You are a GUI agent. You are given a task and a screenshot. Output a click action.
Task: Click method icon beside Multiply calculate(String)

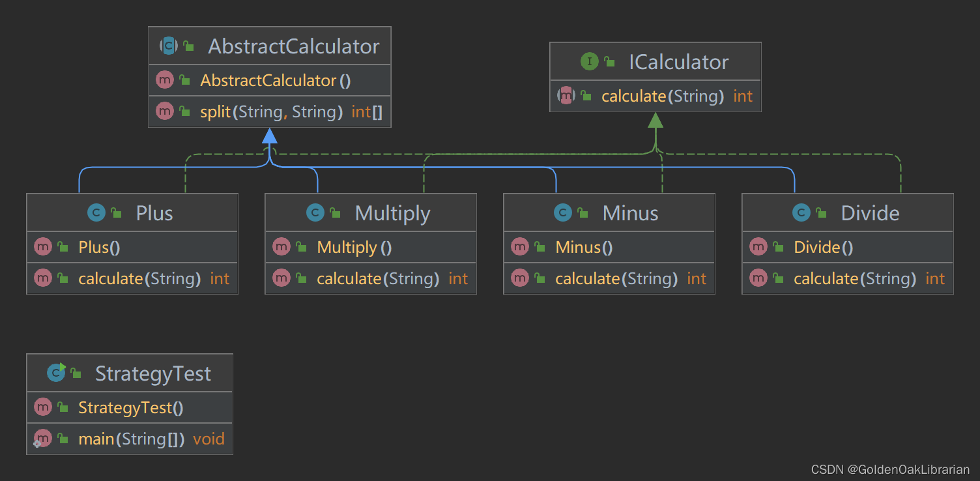(x=281, y=278)
